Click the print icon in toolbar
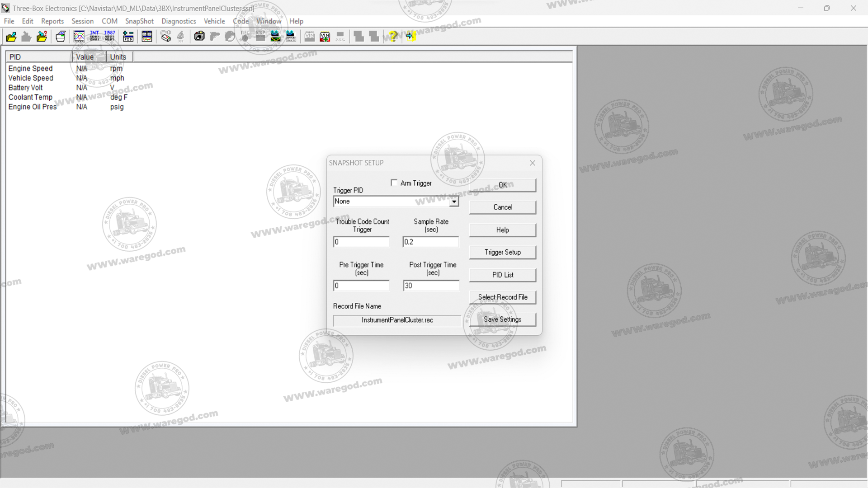This screenshot has height=488, width=868. point(61,37)
